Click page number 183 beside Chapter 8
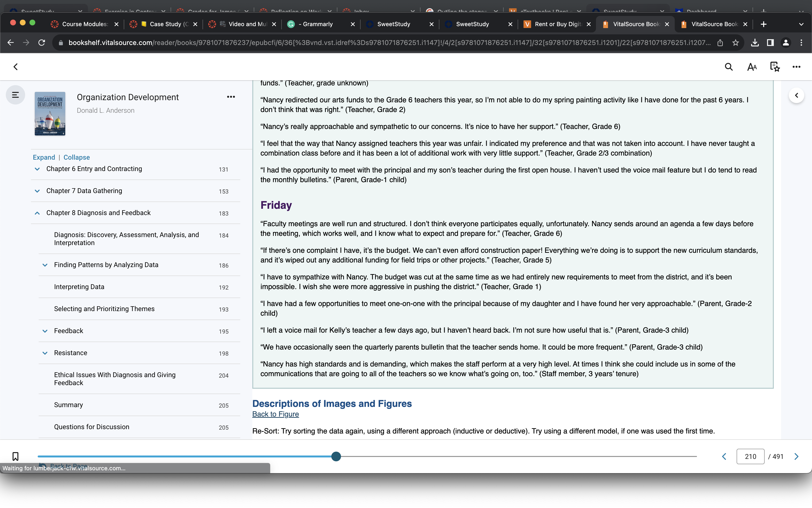This screenshot has width=812, height=508. click(x=224, y=214)
